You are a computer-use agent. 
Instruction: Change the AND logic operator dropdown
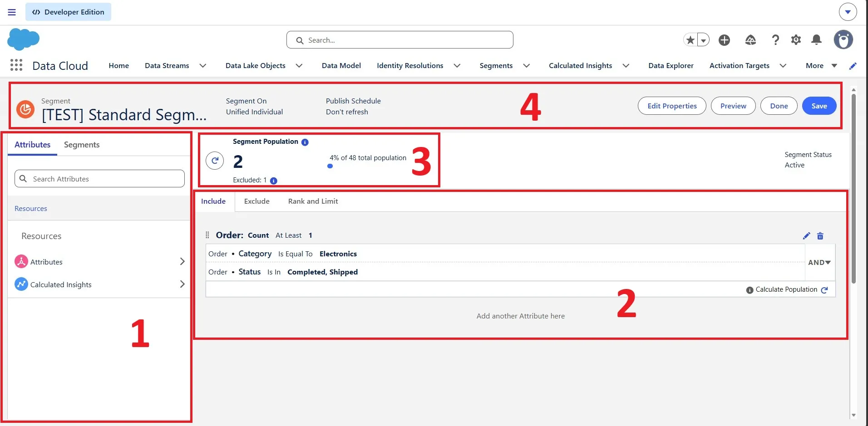[819, 262]
